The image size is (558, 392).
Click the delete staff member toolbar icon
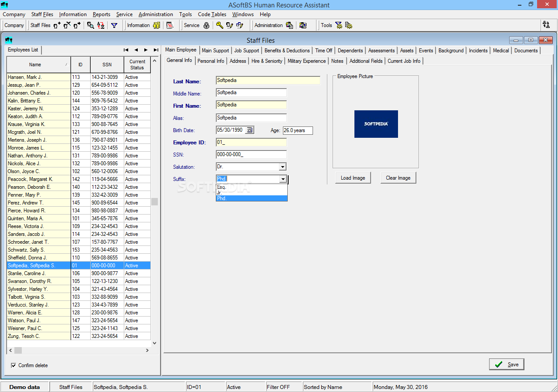(x=67, y=25)
